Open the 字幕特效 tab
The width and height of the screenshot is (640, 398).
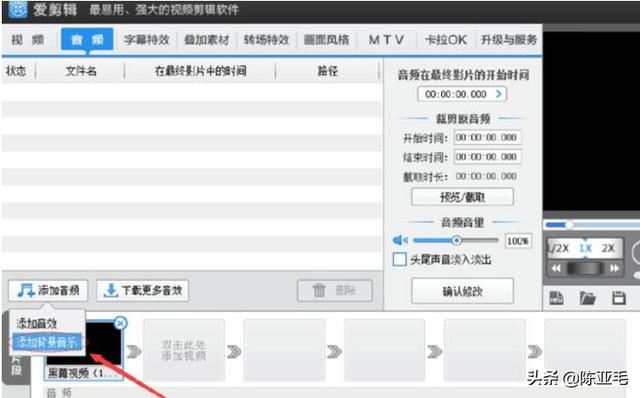147,40
